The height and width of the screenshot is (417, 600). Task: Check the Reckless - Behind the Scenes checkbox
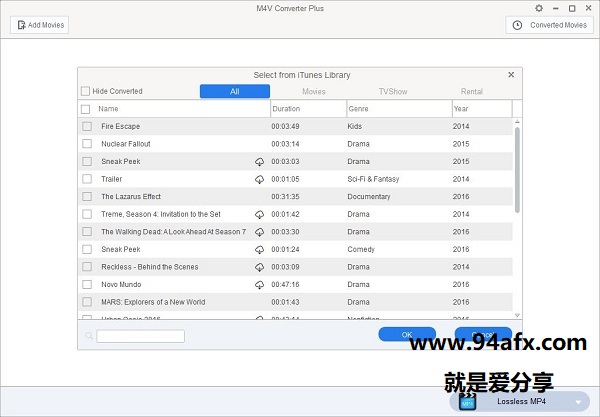click(x=87, y=267)
